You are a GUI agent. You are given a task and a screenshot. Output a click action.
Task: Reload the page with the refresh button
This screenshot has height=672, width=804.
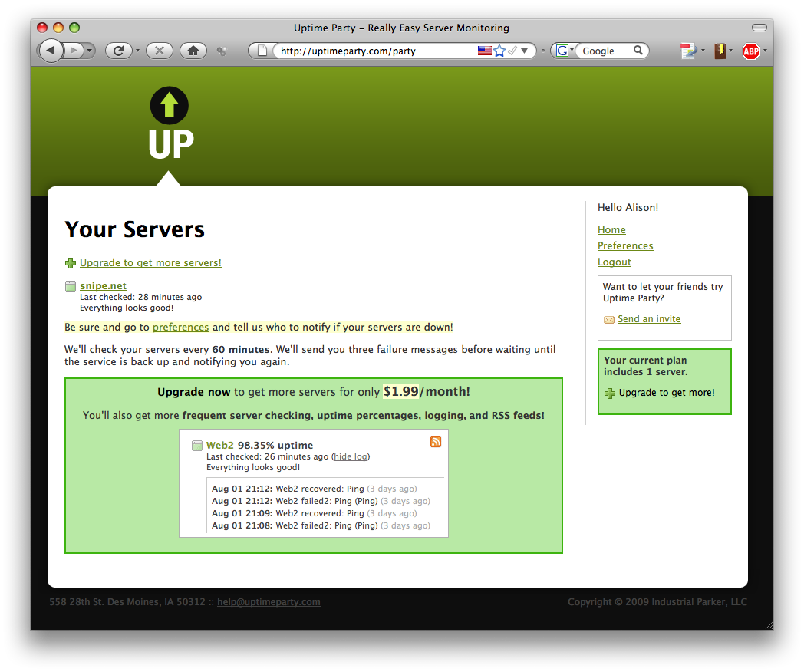[x=118, y=51]
